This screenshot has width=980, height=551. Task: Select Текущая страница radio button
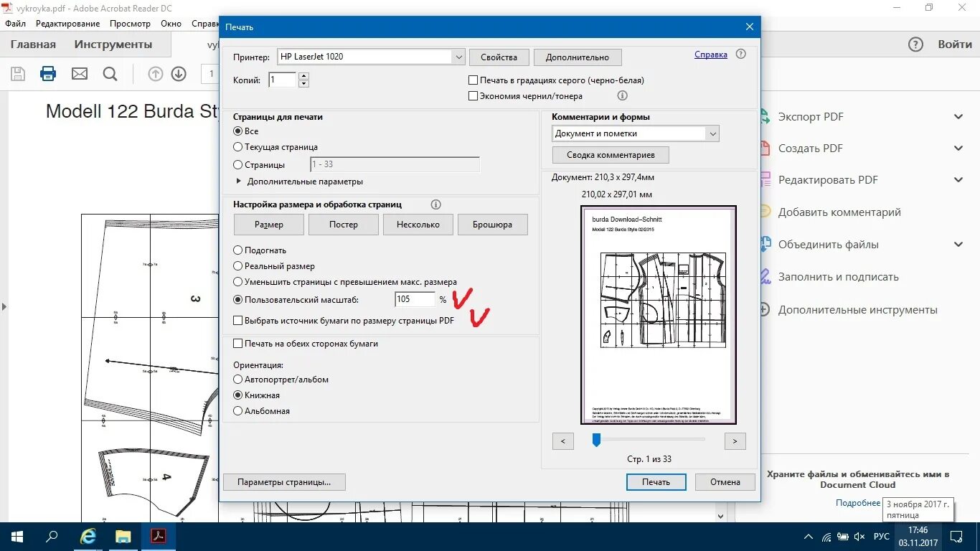point(238,147)
